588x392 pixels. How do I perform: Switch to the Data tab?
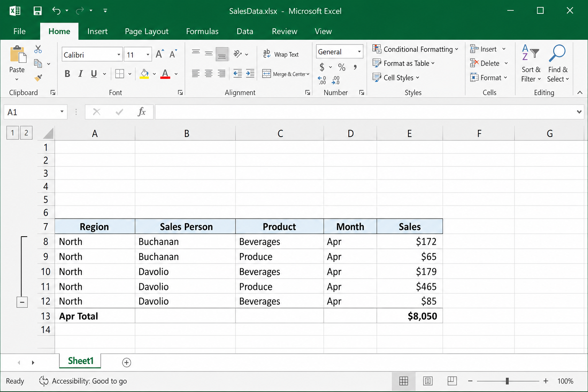245,31
